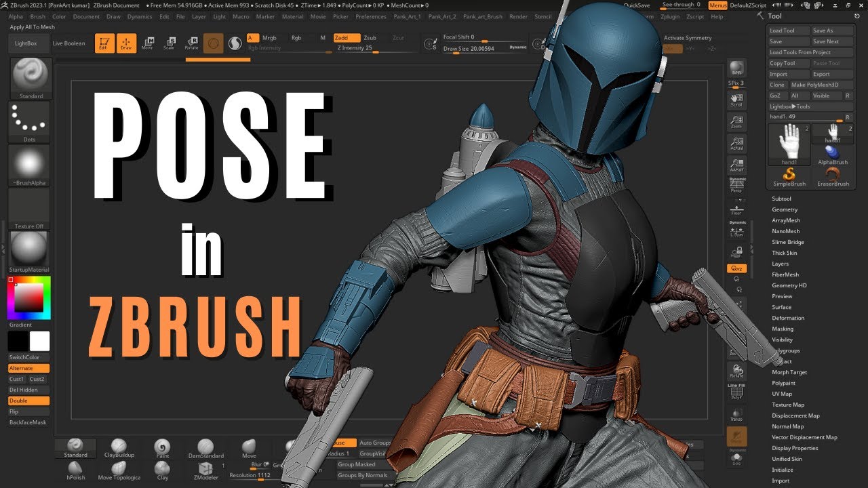Click the Actual size icon
This screenshot has height=488, width=868.
click(736, 143)
